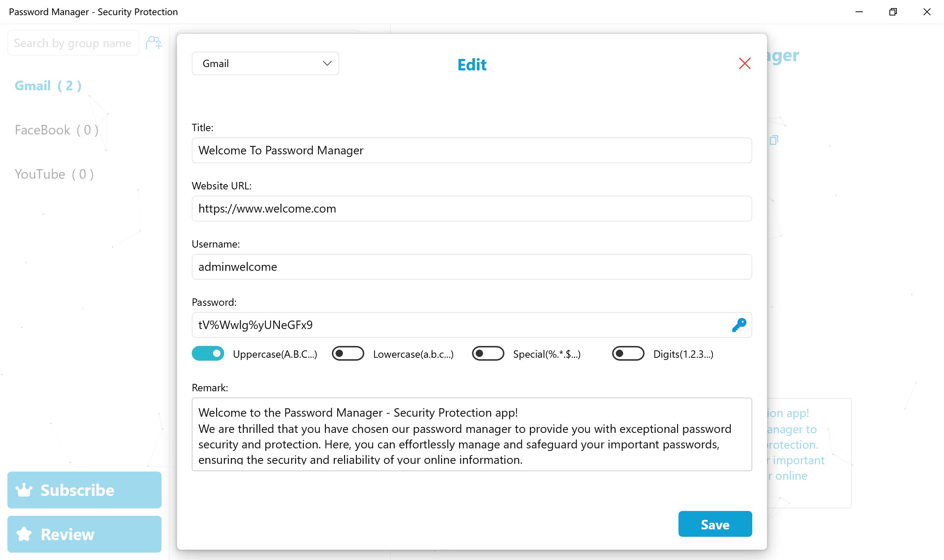
Task: Restore the window size
Action: [x=893, y=12]
